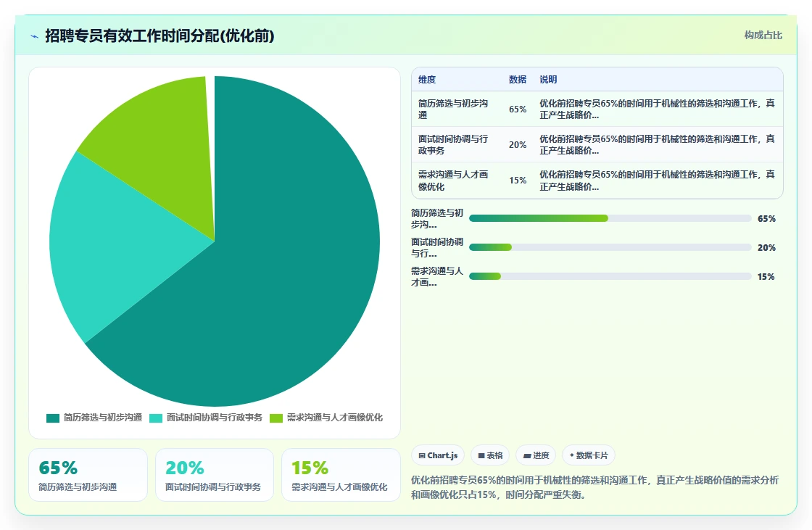This screenshot has height=530, width=812.
Task: Click the 65% value in the table
Action: pos(518,109)
